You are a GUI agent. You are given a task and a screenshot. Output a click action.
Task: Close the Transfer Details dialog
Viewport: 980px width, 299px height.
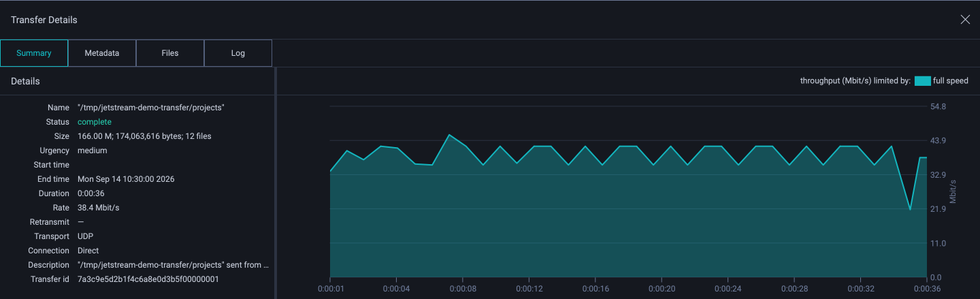coord(965,20)
